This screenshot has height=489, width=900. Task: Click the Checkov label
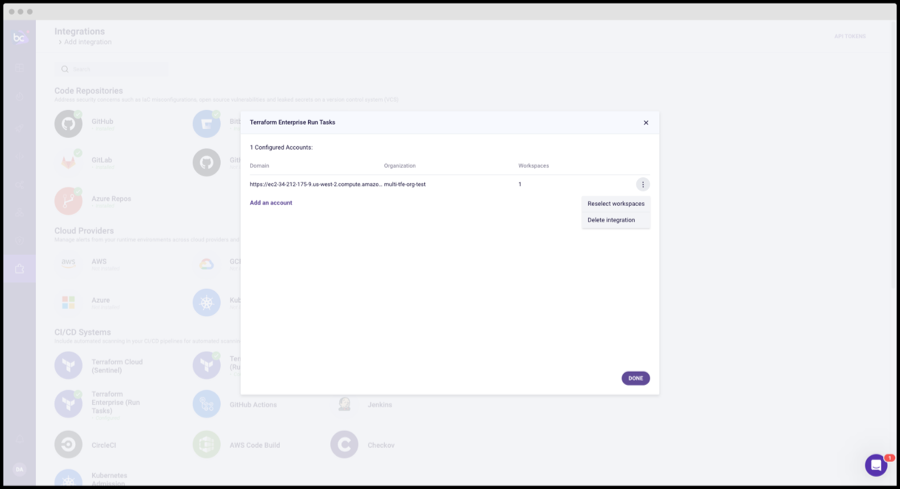click(381, 445)
